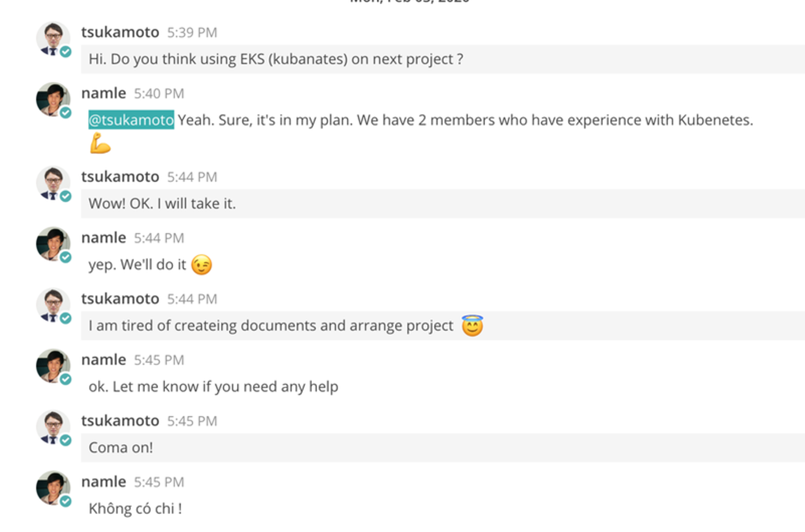Click the flexed biceps emoji
The width and height of the screenshot is (805, 532).
coord(100,144)
